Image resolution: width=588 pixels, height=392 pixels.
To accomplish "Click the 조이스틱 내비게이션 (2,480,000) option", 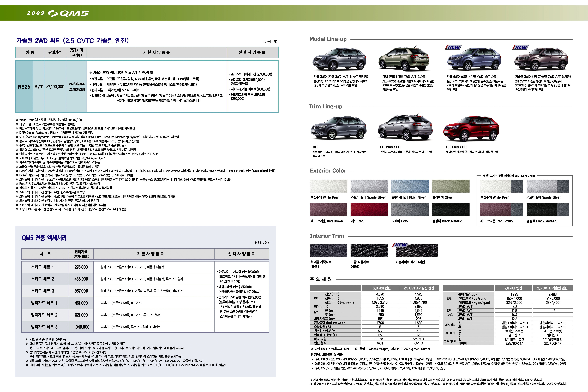I will [251, 74].
